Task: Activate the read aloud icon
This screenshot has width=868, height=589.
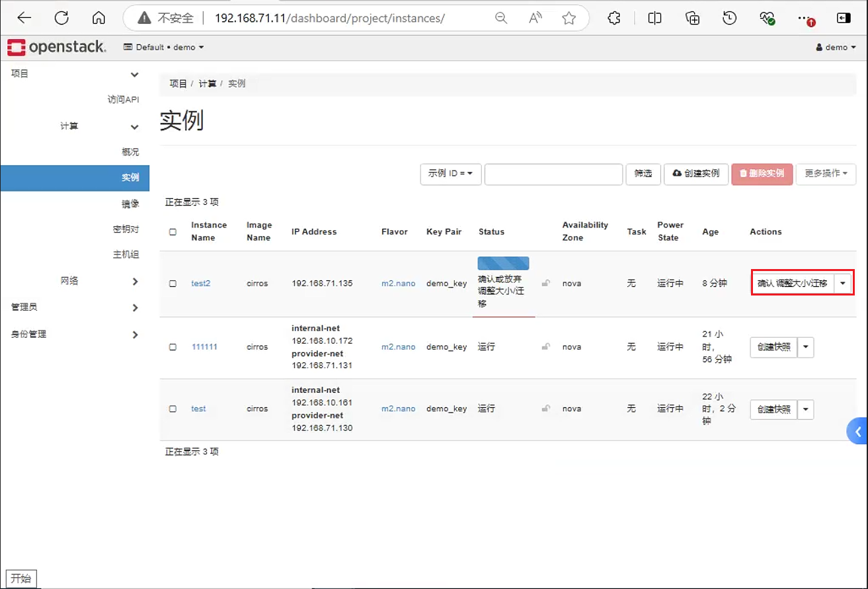Action: (535, 19)
